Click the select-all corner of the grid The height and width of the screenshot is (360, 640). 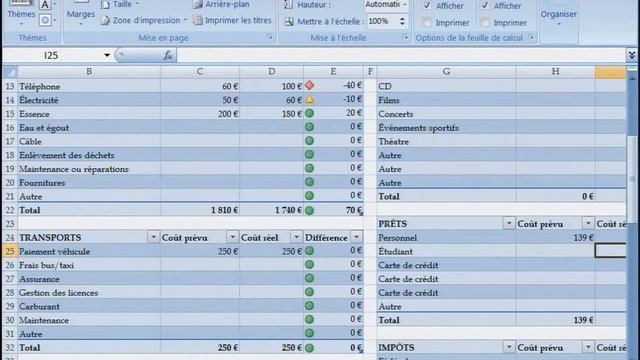coord(10,72)
